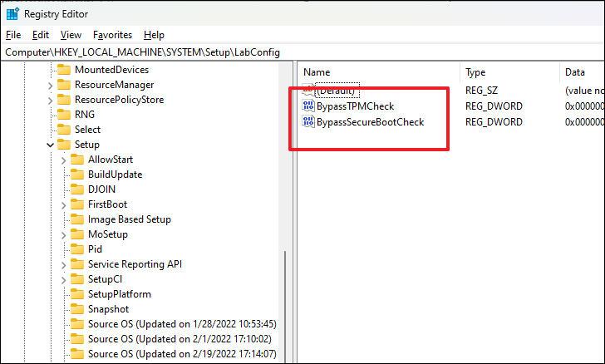This screenshot has width=605, height=364.
Task: Click REG_SZ type of Default value
Action: [481, 91]
